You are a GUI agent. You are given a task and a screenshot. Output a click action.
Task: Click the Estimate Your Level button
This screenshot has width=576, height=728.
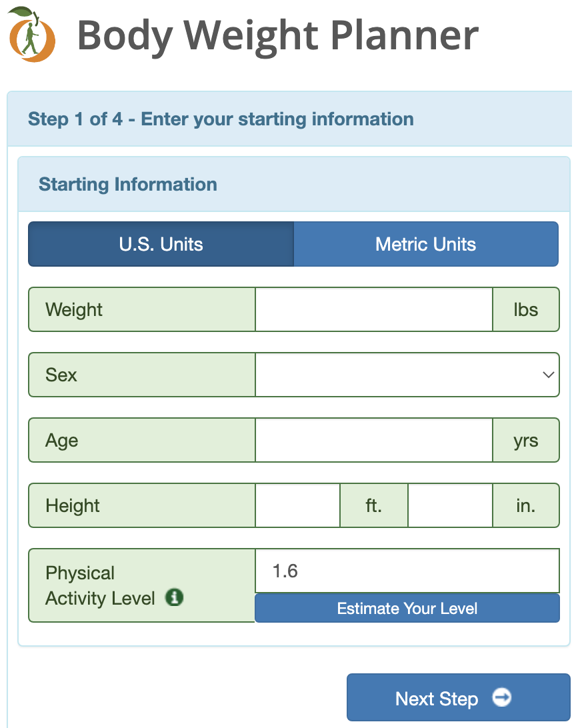(x=407, y=608)
